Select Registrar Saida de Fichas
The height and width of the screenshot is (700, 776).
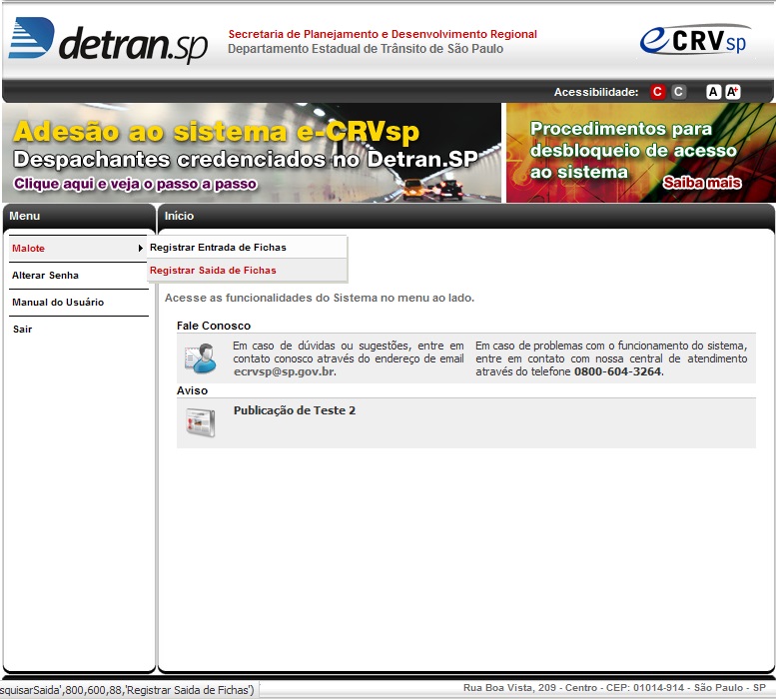coord(248,271)
